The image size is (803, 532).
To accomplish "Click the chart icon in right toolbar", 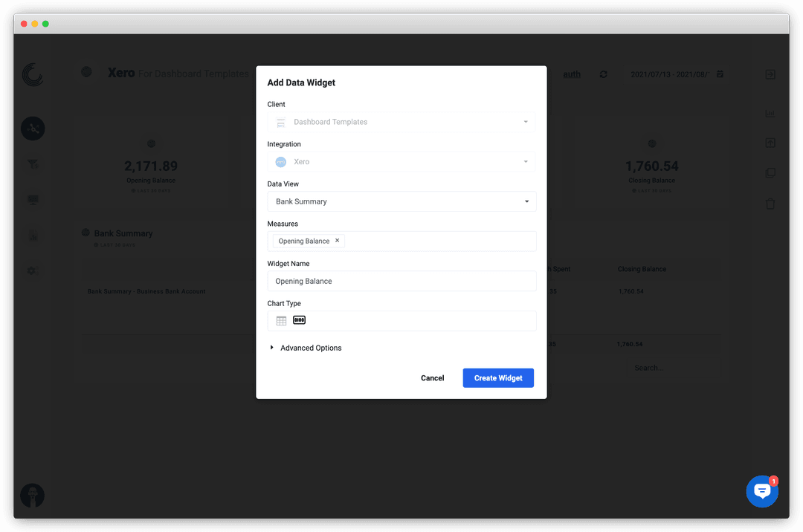I will point(770,113).
